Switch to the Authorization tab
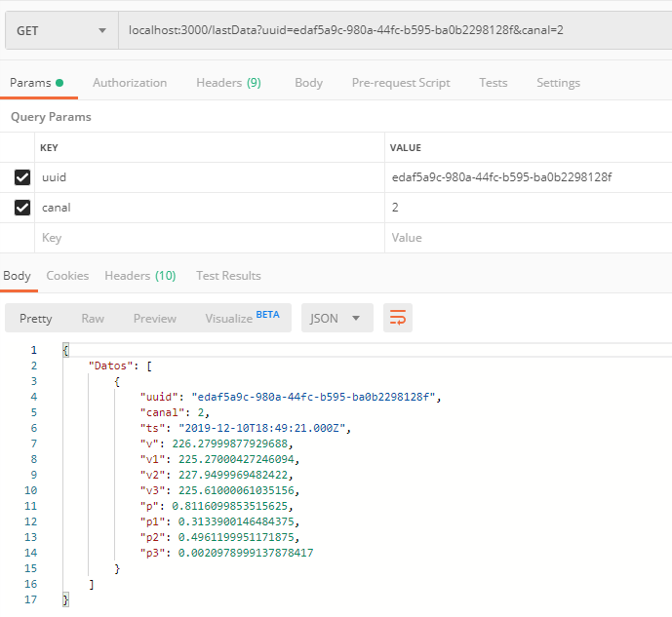 [x=130, y=83]
